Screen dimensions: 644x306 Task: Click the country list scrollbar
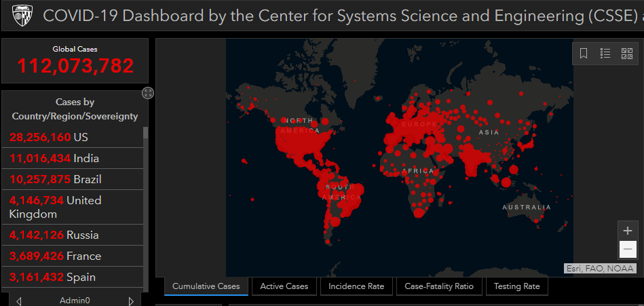(x=145, y=204)
